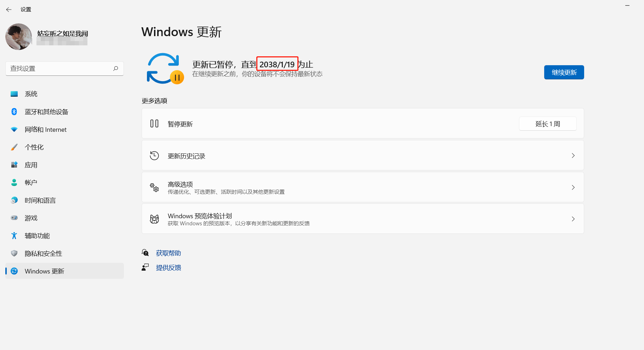Click the pause icon beside 暂停更新
This screenshot has height=350, width=644.
154,124
